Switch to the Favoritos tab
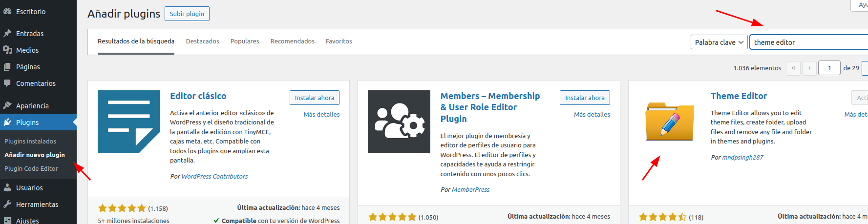 [339, 41]
